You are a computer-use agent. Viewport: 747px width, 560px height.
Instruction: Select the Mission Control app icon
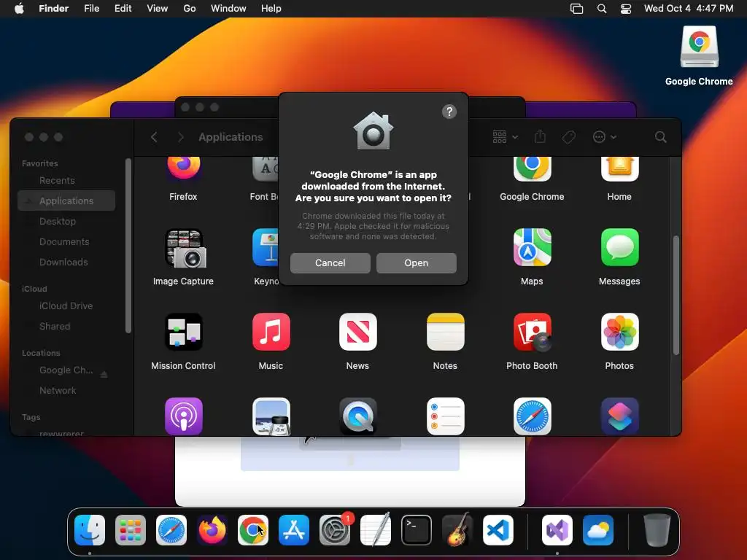183,332
